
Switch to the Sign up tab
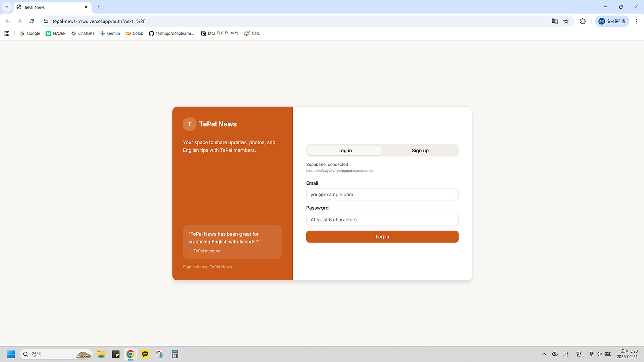coord(420,150)
